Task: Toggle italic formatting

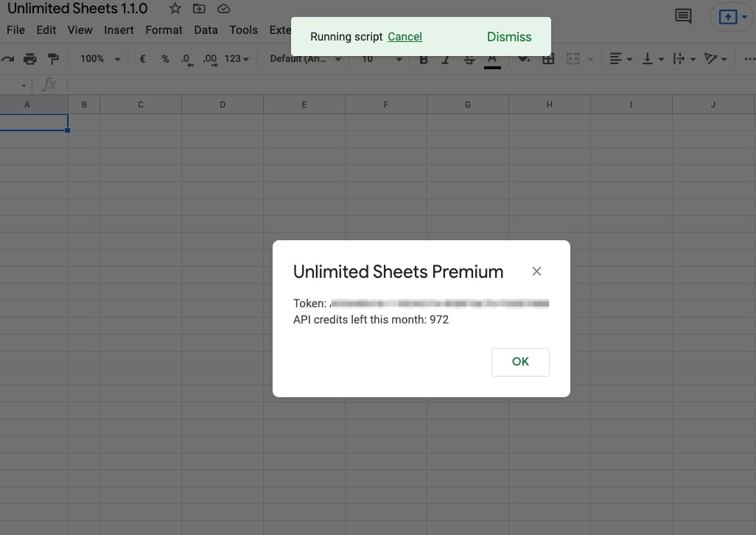Action: coord(446,59)
